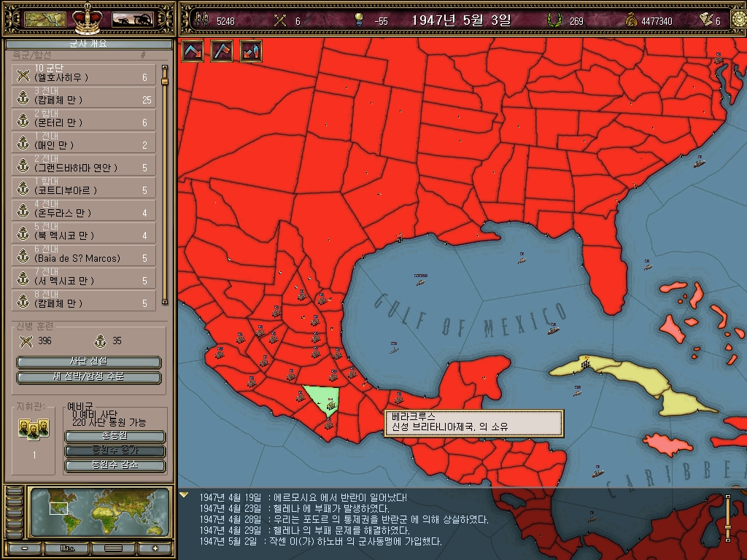Click the 총동원 mobilization button

point(115,436)
